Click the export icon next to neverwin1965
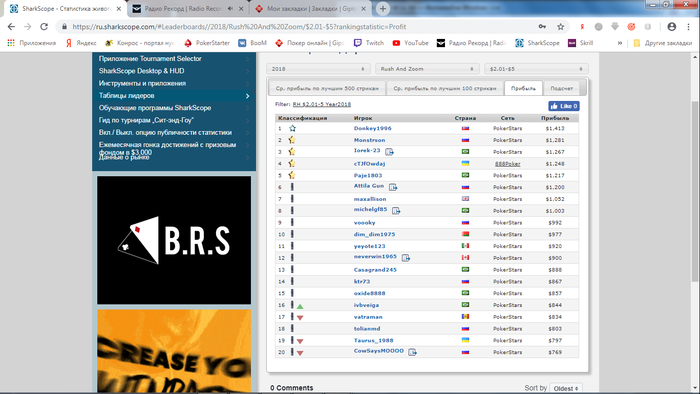 pyautogui.click(x=405, y=257)
